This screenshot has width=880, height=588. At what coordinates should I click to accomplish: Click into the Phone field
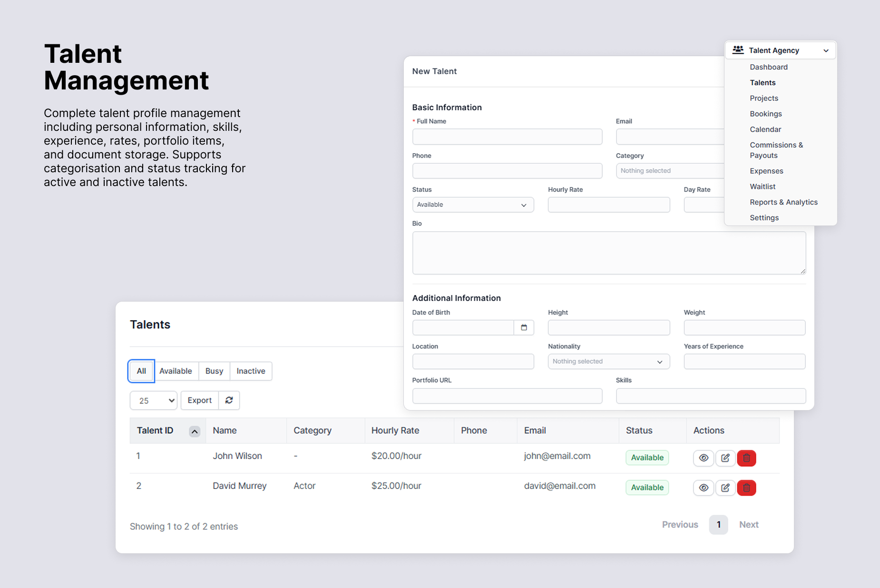click(x=507, y=171)
